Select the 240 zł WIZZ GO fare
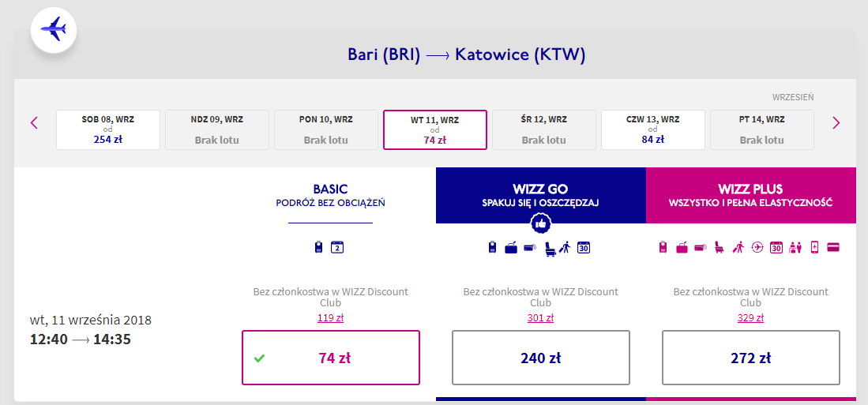This screenshot has height=405, width=868. [540, 358]
